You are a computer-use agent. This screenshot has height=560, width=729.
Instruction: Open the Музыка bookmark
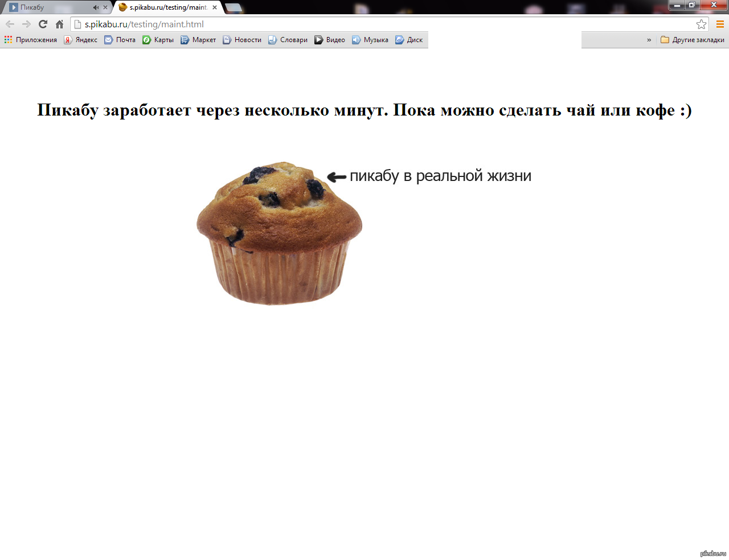coord(370,40)
